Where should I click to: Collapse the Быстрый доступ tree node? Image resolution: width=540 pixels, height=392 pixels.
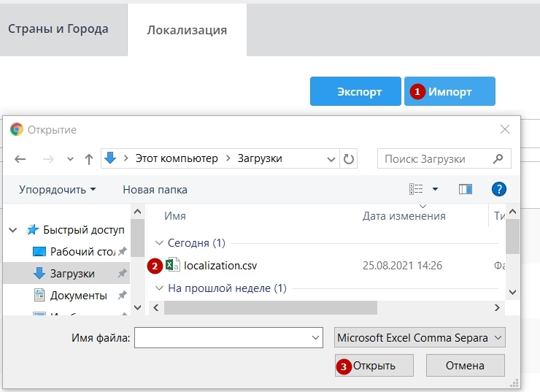tap(13, 229)
